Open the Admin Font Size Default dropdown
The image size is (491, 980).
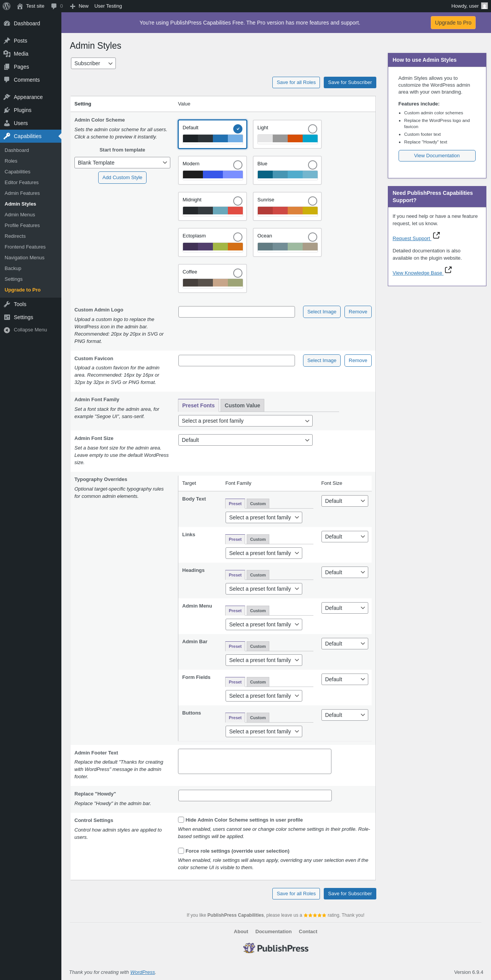(x=245, y=440)
